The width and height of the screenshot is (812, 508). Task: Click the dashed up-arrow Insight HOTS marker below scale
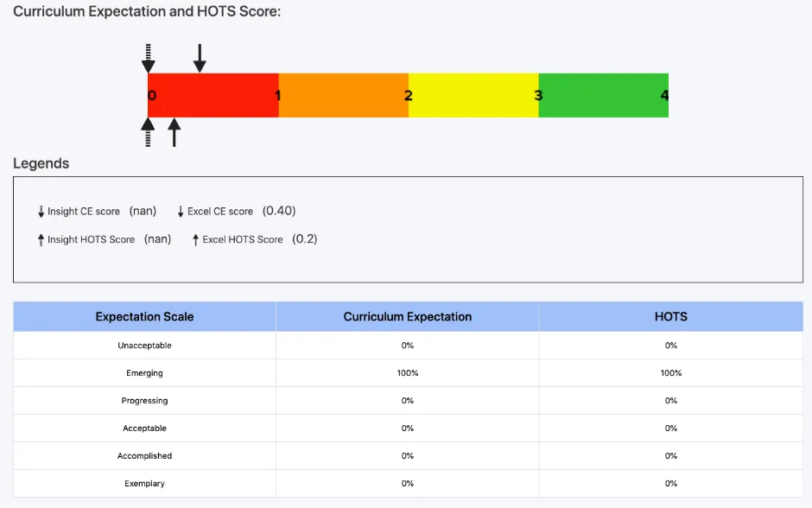click(x=149, y=131)
